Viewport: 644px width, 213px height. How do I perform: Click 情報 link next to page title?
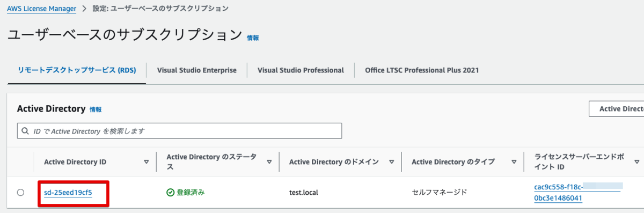point(253,38)
